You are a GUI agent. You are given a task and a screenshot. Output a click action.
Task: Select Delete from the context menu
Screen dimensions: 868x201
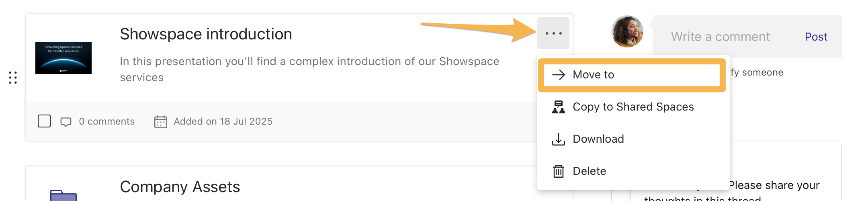[589, 171]
